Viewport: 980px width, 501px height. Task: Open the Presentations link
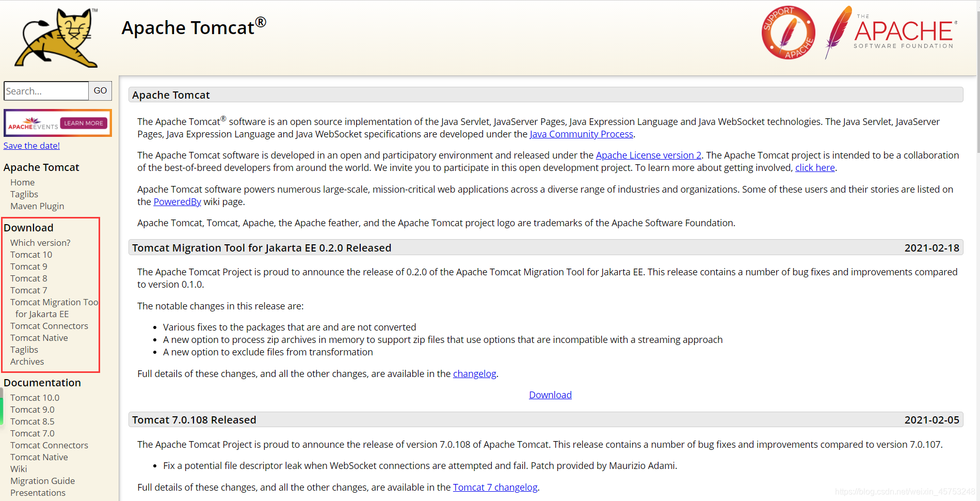point(38,493)
